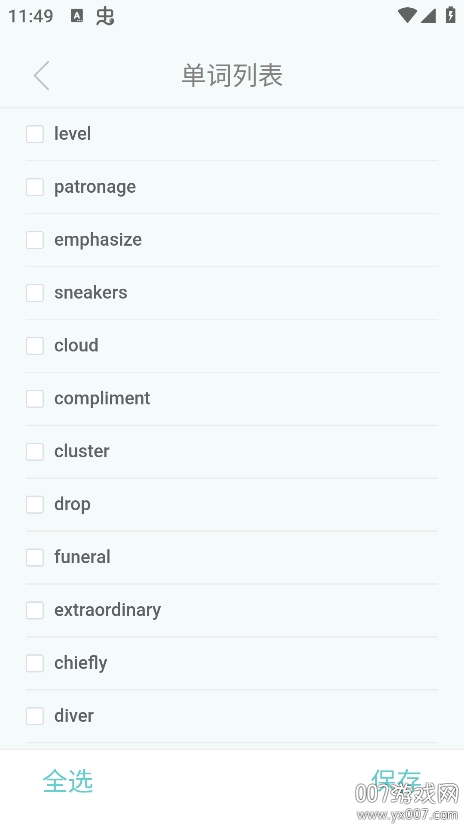Tap 全选 to select all words

click(68, 781)
